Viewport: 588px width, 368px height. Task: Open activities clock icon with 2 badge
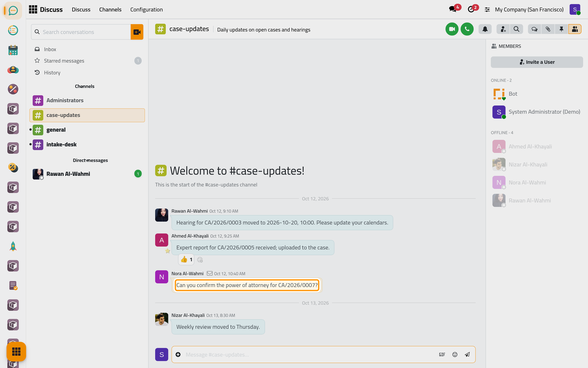[472, 9]
